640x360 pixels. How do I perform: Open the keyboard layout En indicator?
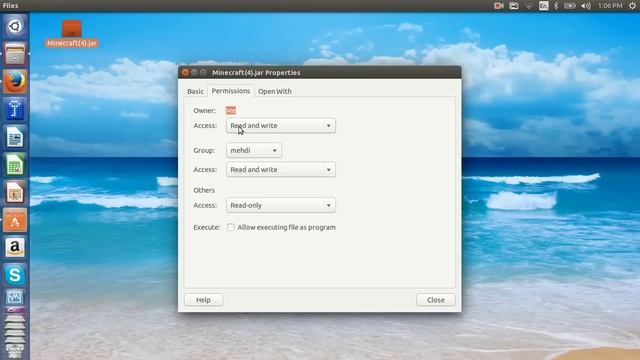point(544,6)
